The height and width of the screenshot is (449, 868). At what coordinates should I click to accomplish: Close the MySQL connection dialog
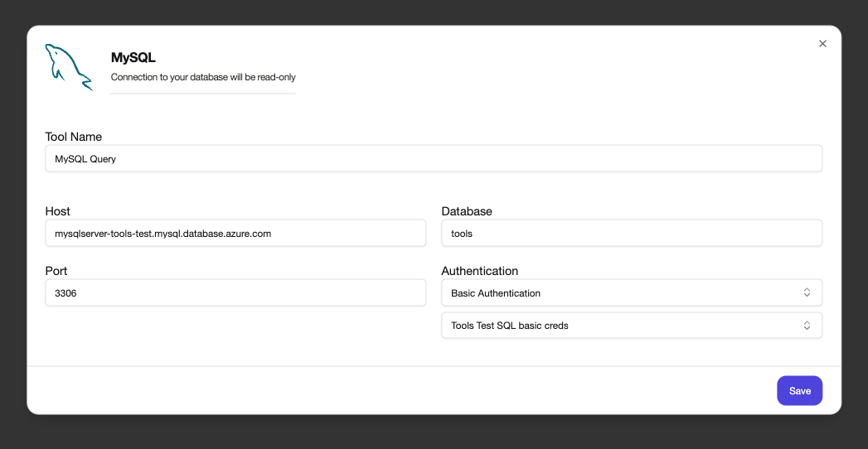822,44
